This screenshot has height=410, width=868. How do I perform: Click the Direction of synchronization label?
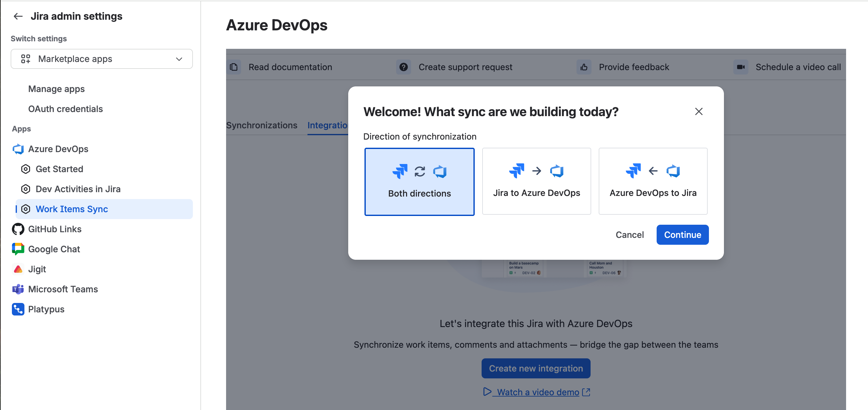(420, 136)
